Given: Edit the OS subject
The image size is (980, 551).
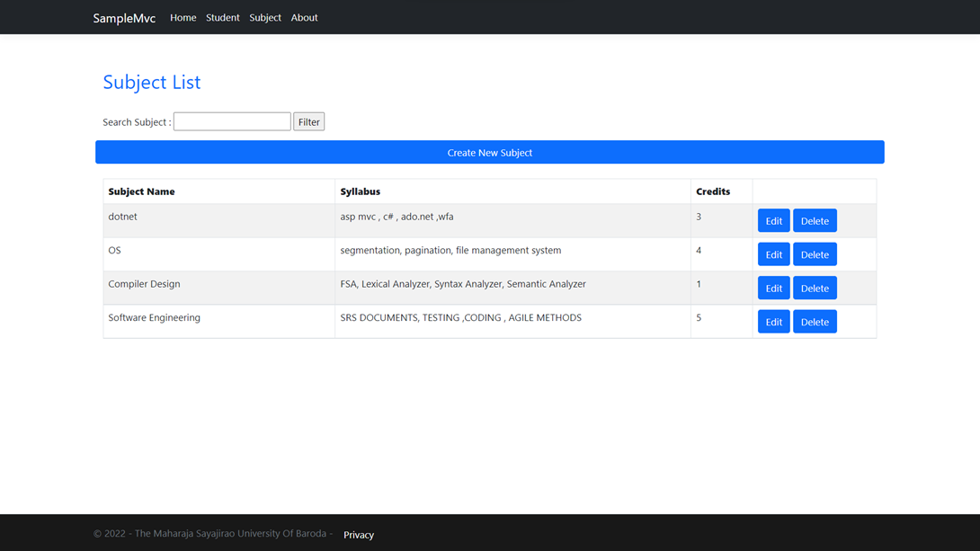Looking at the screenshot, I should [x=774, y=254].
